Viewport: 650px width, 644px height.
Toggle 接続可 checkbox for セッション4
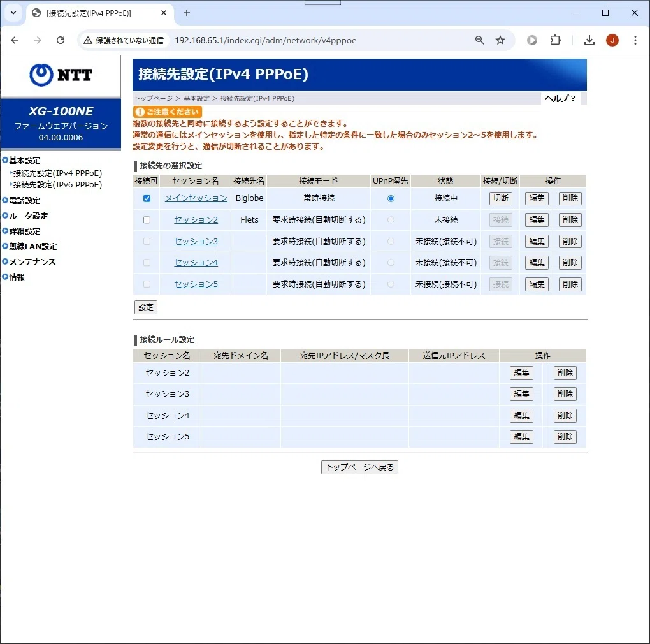click(x=147, y=263)
